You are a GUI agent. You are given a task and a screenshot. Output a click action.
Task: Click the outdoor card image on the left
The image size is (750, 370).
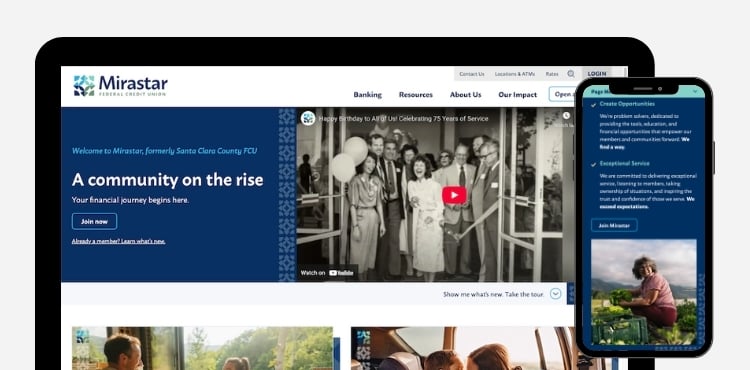[202, 348]
